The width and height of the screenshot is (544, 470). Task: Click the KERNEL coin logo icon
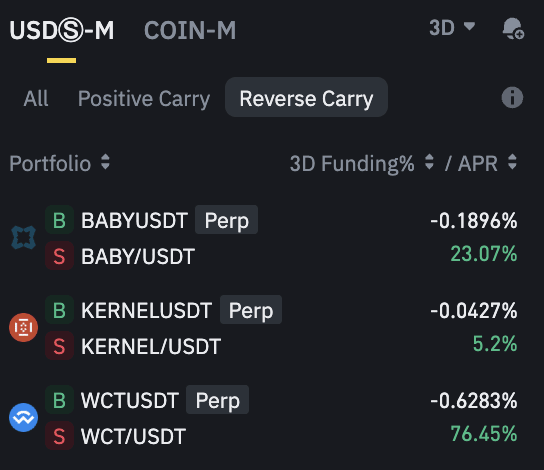click(23, 327)
